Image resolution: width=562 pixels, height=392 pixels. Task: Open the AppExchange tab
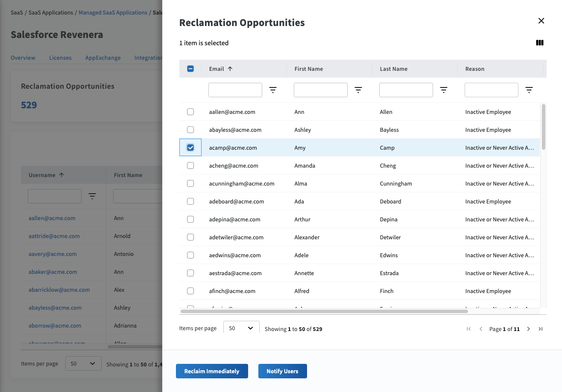[103, 58]
